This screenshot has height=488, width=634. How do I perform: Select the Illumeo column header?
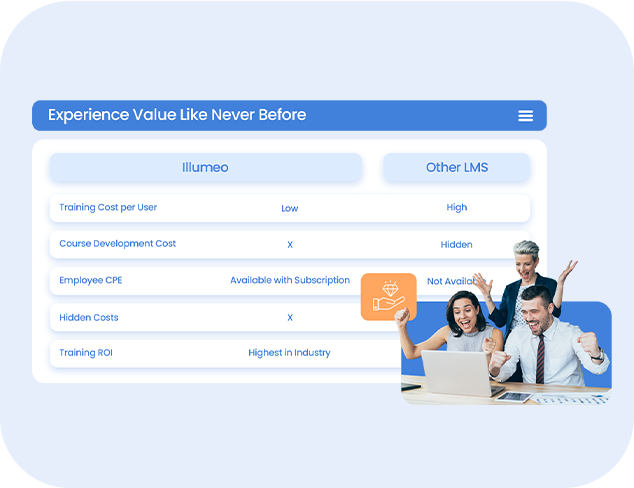(205, 167)
